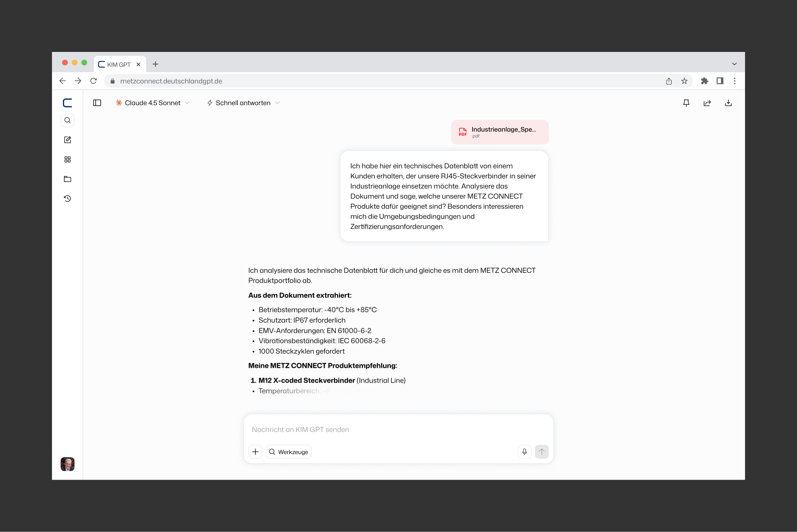Start a new chat with compose icon
The height and width of the screenshot is (532, 797).
[67, 140]
